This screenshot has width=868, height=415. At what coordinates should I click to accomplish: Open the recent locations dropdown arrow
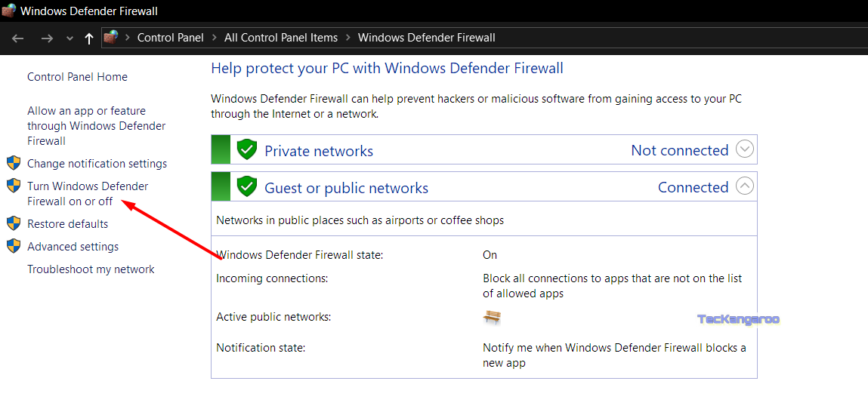pos(70,38)
